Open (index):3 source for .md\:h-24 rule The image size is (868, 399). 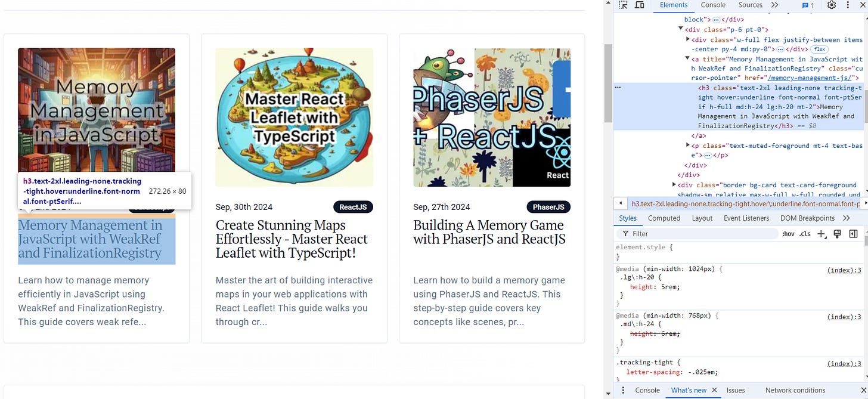(845, 317)
